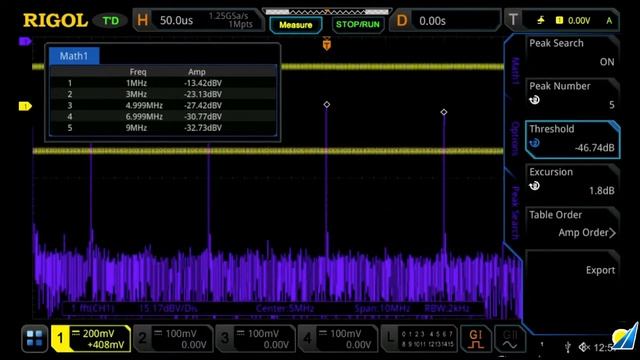This screenshot has height=360, width=640.
Task: Click the Export button
Action: pyautogui.click(x=572, y=270)
